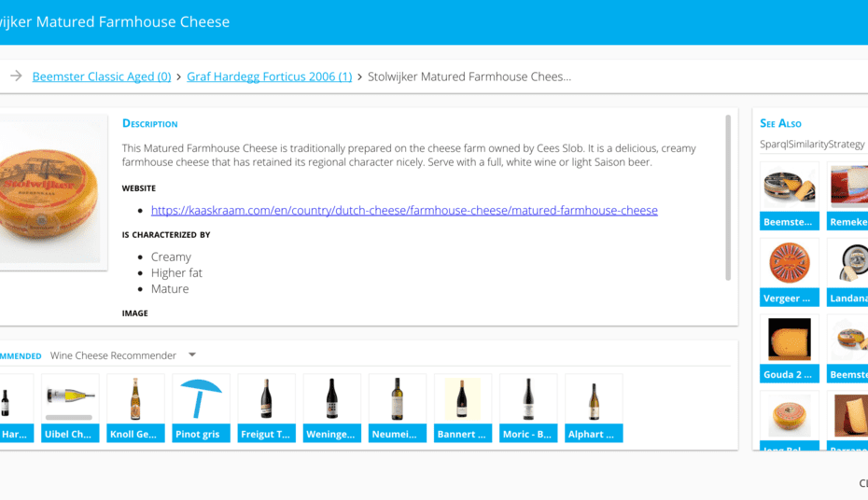Select the Har... wine card
868x500 pixels.
point(16,409)
